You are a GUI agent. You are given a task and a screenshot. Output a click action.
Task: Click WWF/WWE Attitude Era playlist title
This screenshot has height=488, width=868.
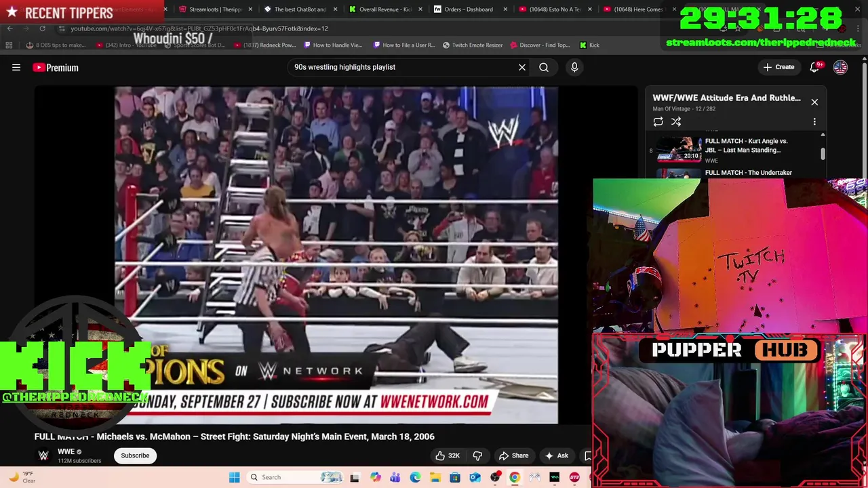[726, 98]
